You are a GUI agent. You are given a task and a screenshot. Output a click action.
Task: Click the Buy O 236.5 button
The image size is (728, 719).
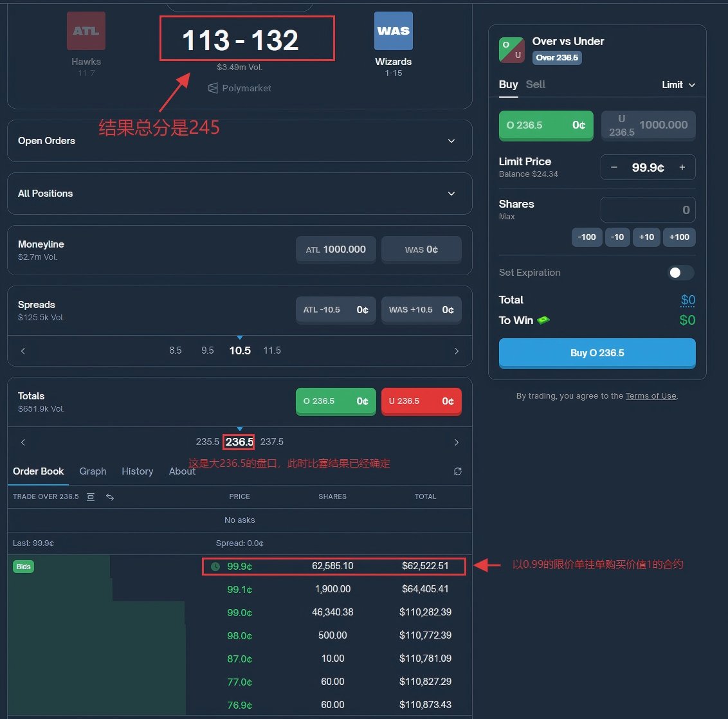[x=597, y=353]
